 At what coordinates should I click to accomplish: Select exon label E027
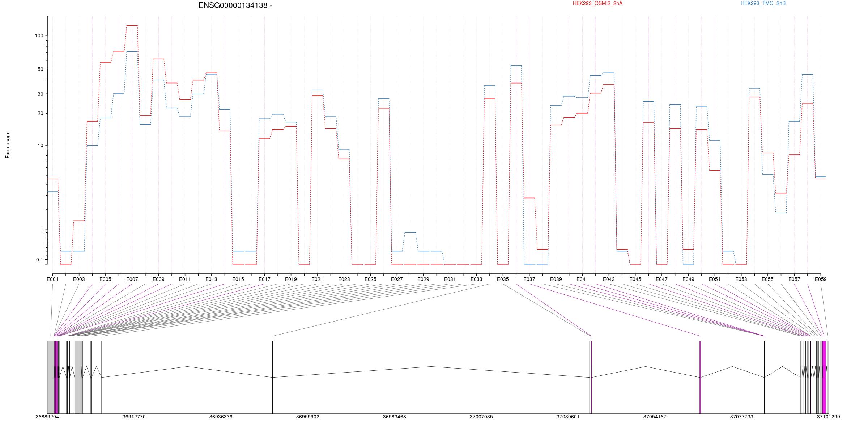point(397,279)
